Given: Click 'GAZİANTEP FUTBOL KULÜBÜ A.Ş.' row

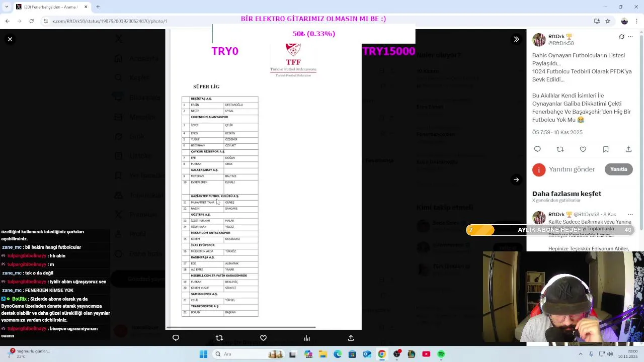Looking at the screenshot, I should click(220, 196).
